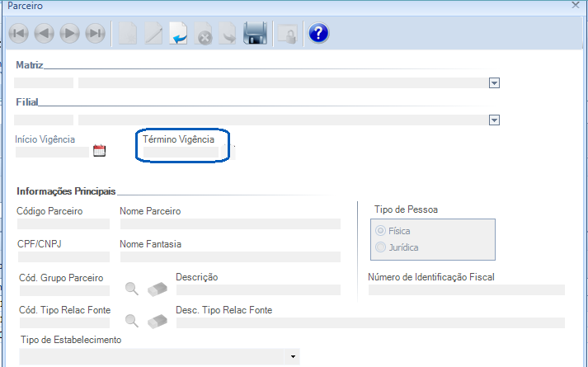Click the new record document icon

[x=128, y=33]
